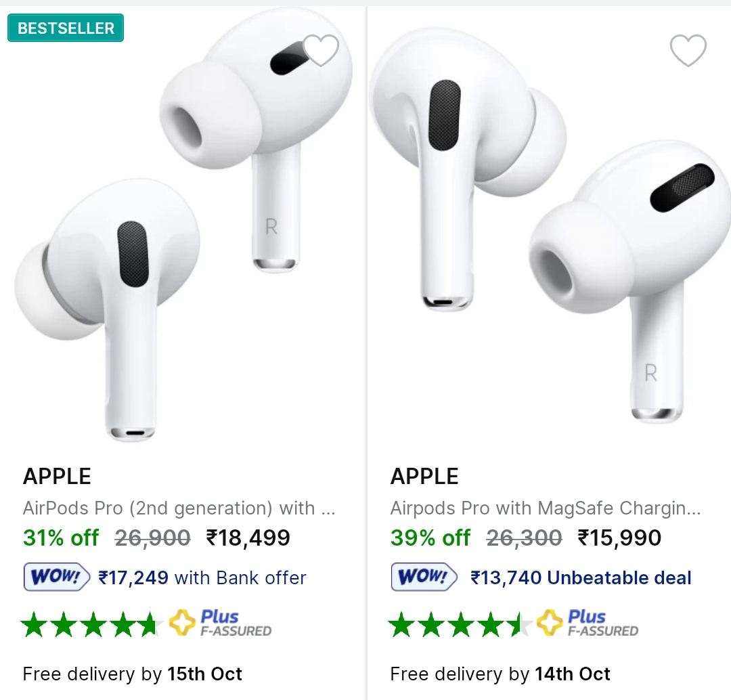Click the WOW! icon next to Unbeatable deal
Image resolution: width=731 pixels, height=700 pixels.
pyautogui.click(x=424, y=577)
